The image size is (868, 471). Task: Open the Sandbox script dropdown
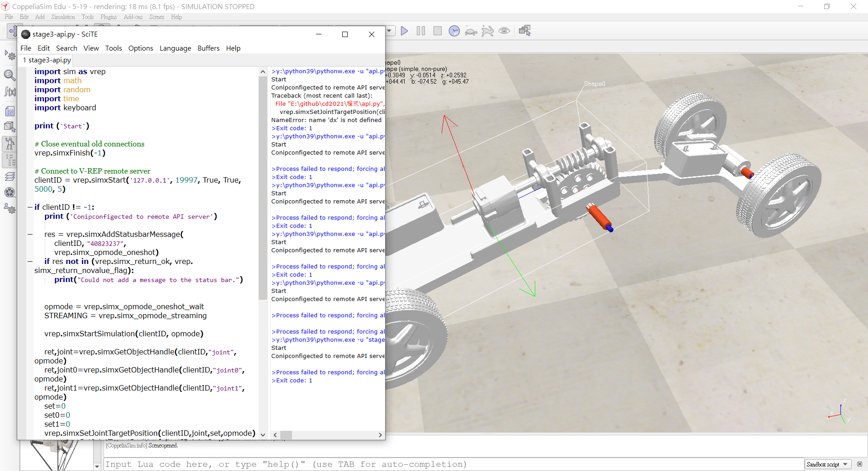(828, 464)
